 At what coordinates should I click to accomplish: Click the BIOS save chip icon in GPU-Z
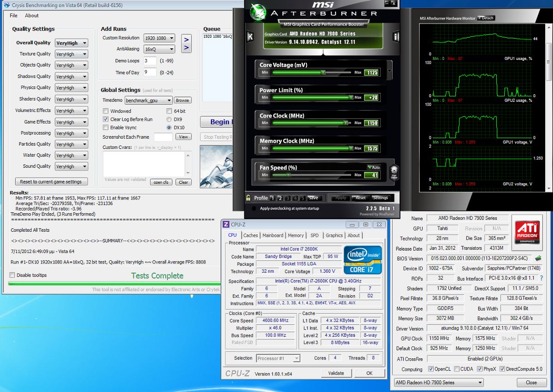coord(538,258)
